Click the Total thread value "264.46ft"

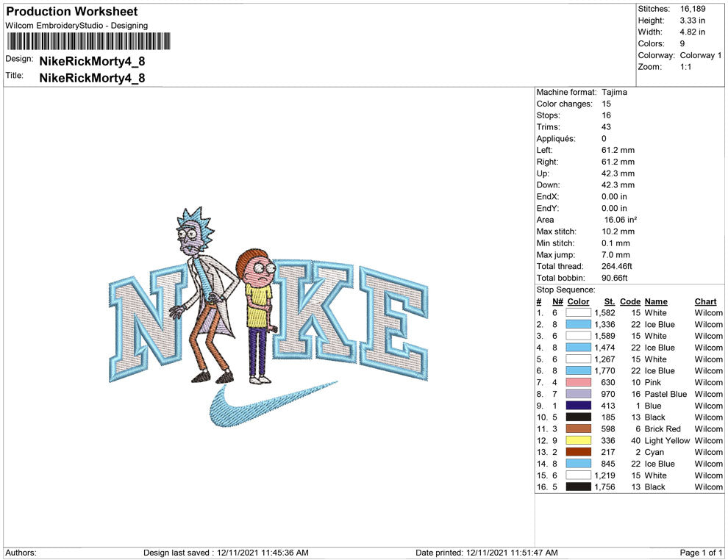pyautogui.click(x=616, y=266)
